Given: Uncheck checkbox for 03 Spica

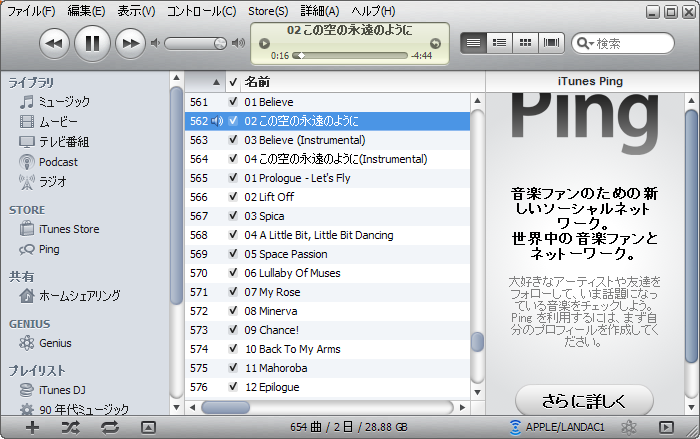Looking at the screenshot, I should (x=233, y=216).
